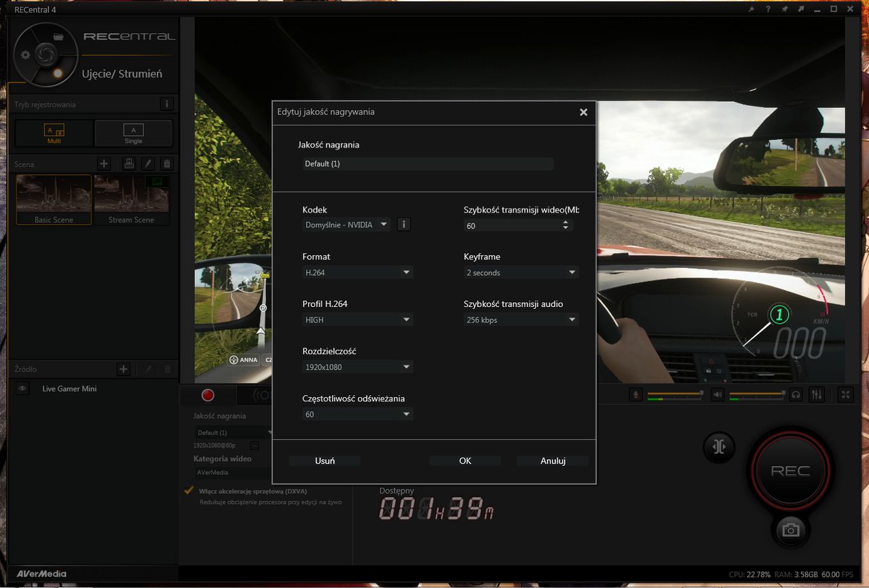
Task: Select the orange capture/stream mode dot
Action: [58, 73]
